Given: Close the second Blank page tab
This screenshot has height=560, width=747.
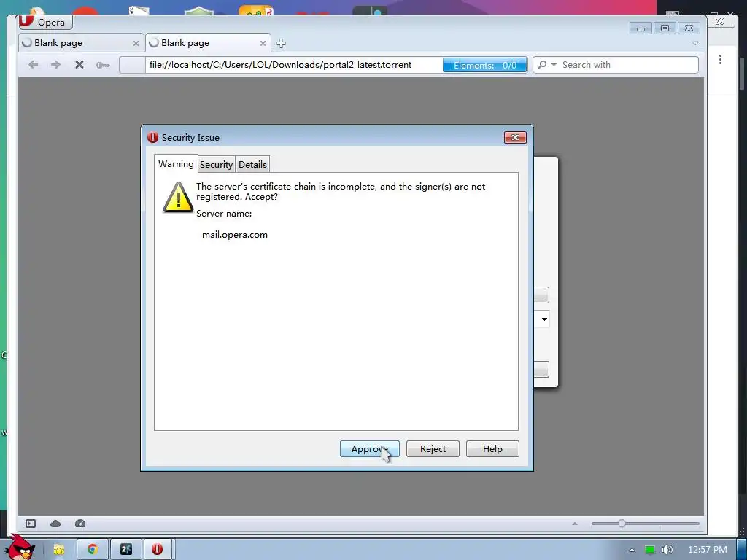Looking at the screenshot, I should click(x=263, y=43).
